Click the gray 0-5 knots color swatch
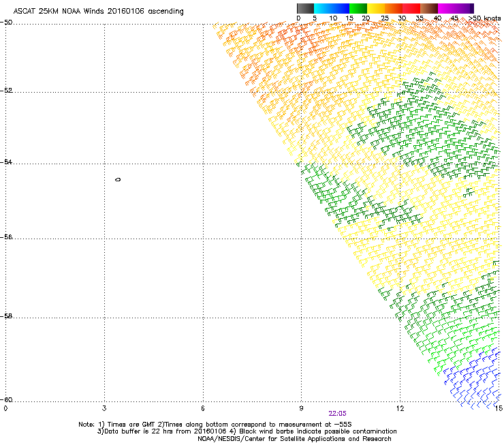 [x=305, y=8]
